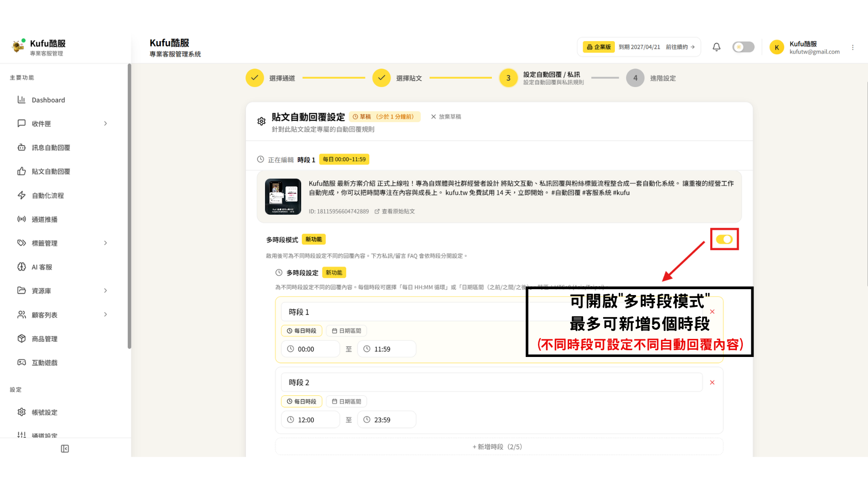Image resolution: width=868 pixels, height=488 pixels.
Task: Expand the 收件匣 submenu chevron
Action: 105,123
